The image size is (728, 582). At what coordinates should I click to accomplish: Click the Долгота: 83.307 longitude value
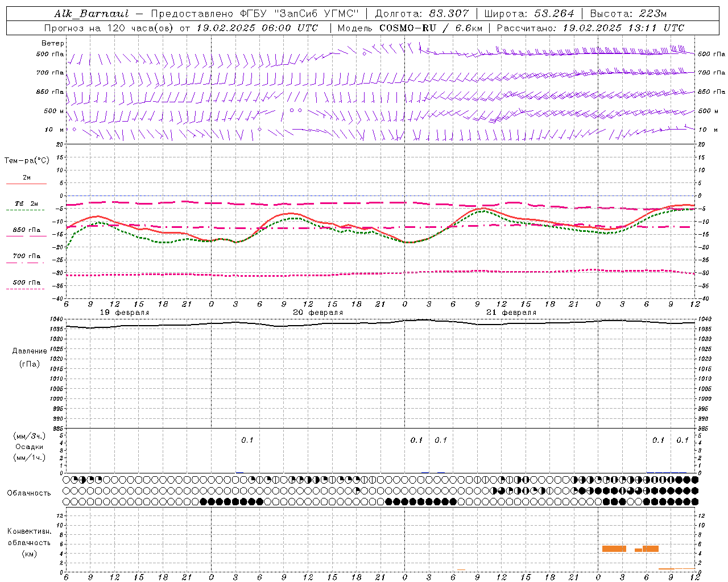pyautogui.click(x=422, y=14)
